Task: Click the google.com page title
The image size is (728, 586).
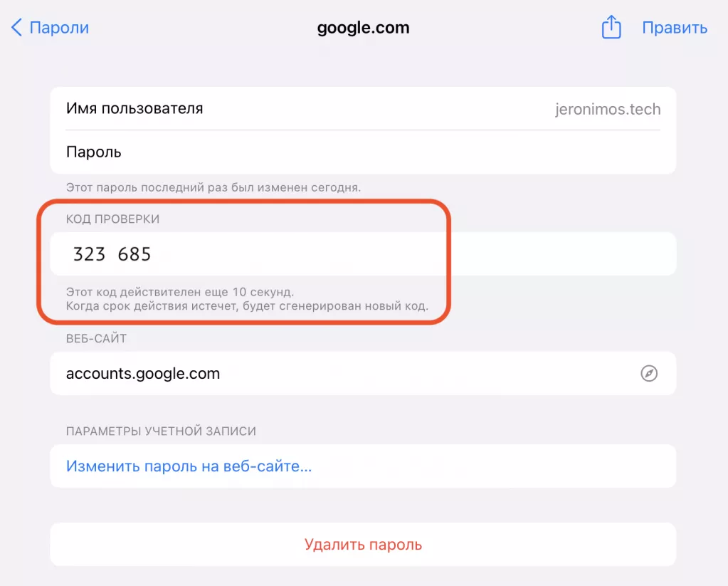Action: click(363, 28)
